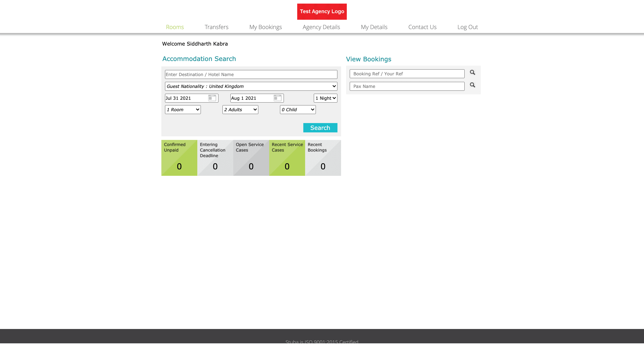644x362 pixels.
Task: Open the Recent Service Cases tile
Action: click(287, 158)
